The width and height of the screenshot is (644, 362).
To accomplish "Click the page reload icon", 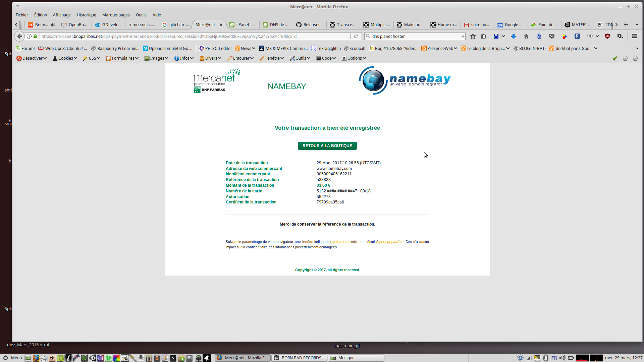I will 356,36.
